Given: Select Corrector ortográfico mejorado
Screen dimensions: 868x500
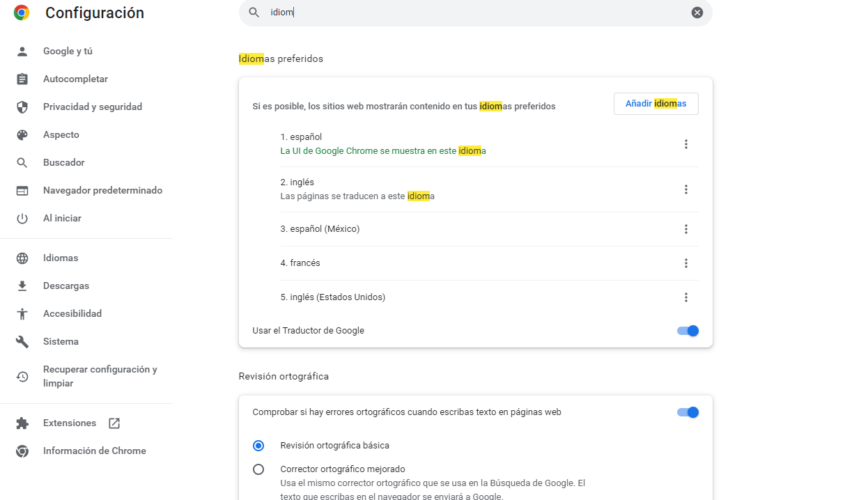Looking at the screenshot, I should click(x=258, y=469).
